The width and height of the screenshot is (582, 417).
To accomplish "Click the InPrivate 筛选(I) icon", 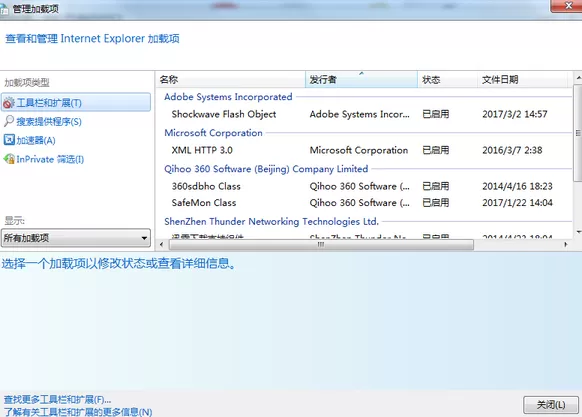I will point(9,159).
